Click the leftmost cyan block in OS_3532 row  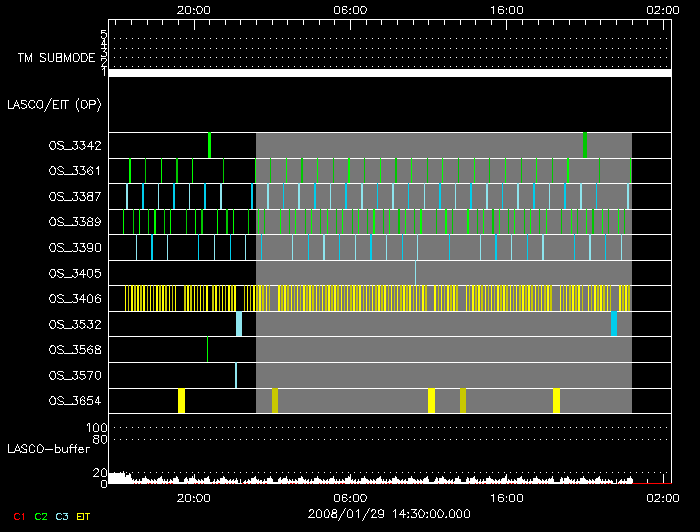pos(239,324)
